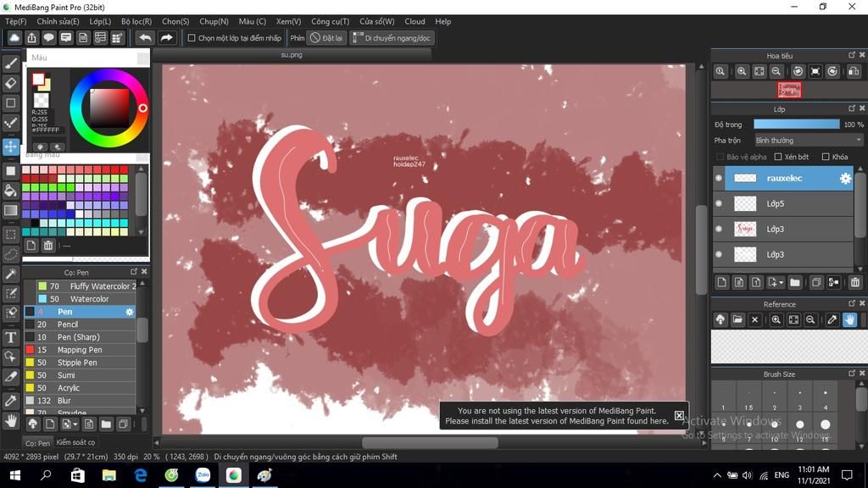
Task: Select the Text tool
Action: point(10,337)
